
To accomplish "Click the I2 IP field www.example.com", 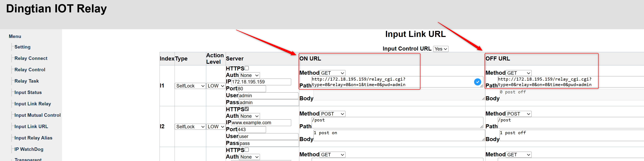I will (x=261, y=123).
